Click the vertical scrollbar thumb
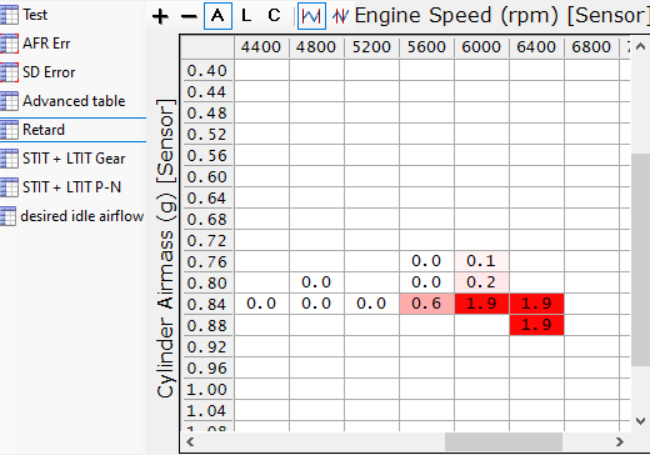The image size is (650, 455). click(x=640, y=259)
